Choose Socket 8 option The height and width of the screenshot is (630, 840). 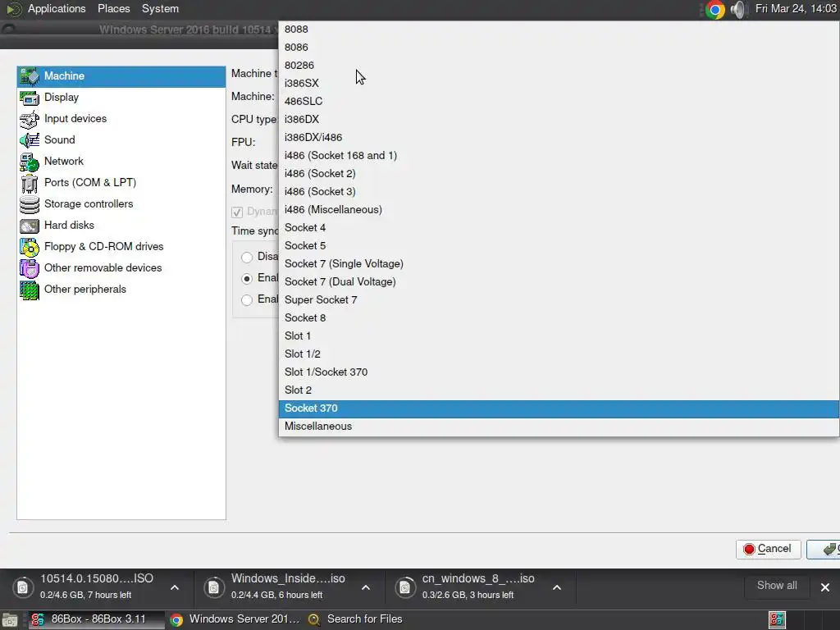point(559,317)
